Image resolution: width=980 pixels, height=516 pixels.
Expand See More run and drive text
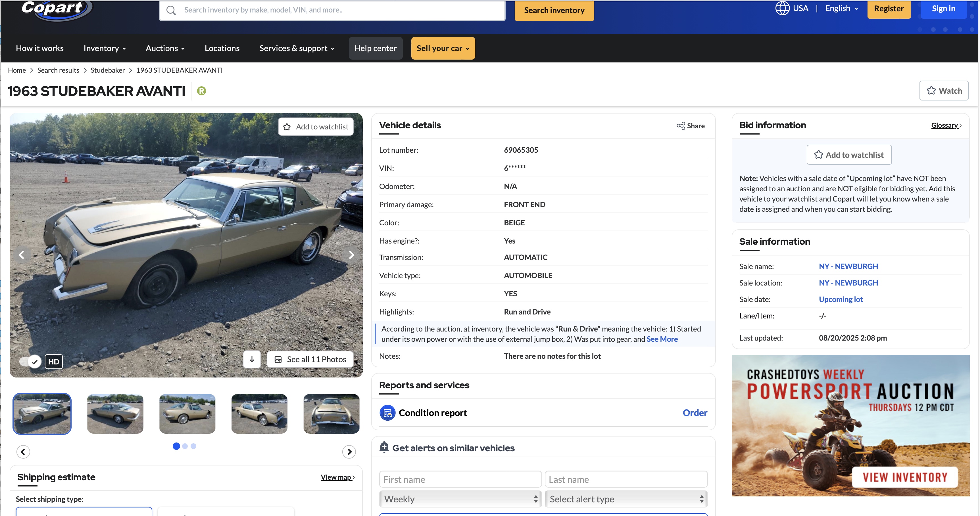pos(662,339)
